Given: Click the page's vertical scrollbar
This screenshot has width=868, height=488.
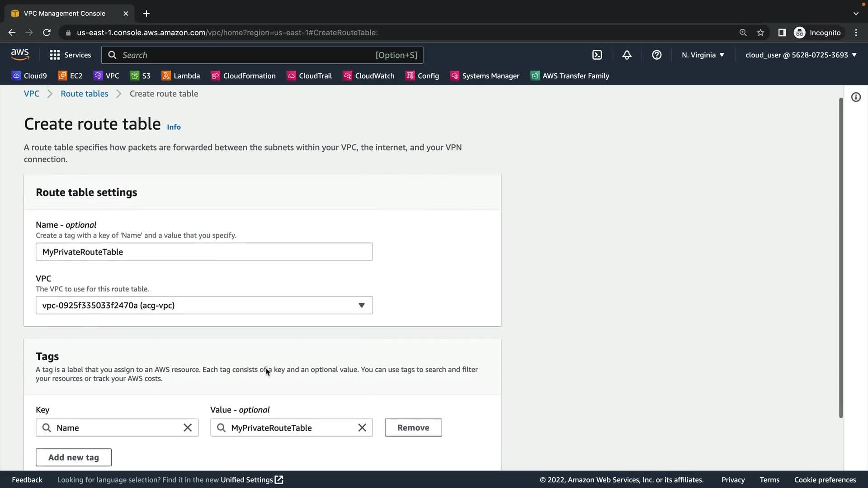Looking at the screenshot, I should 841,258.
